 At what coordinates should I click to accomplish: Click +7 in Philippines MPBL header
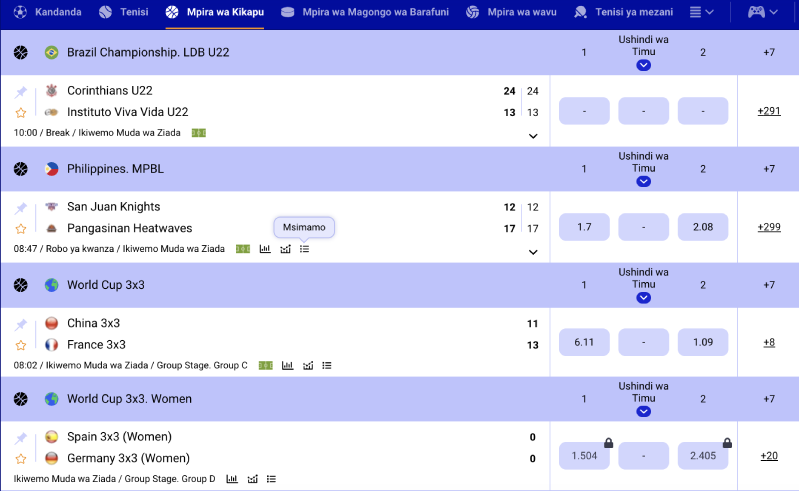[769, 169]
